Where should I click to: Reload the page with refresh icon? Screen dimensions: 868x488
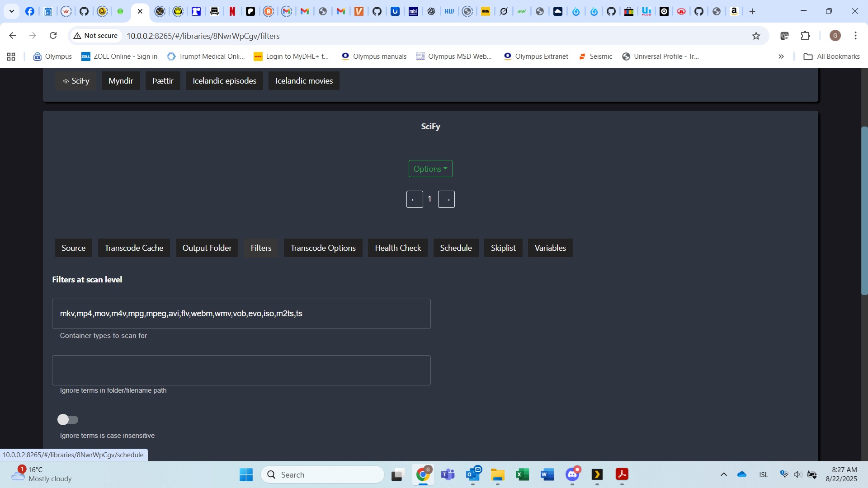53,36
